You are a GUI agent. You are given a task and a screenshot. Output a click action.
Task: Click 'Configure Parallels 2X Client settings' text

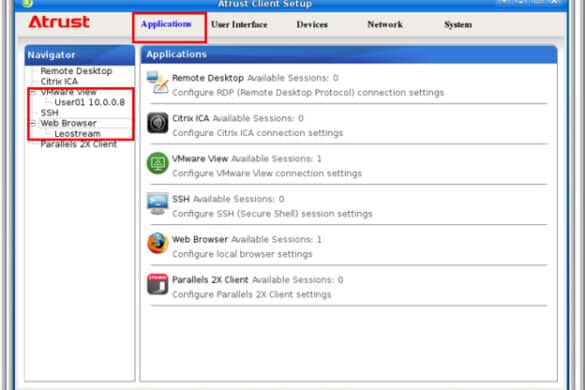click(x=251, y=294)
